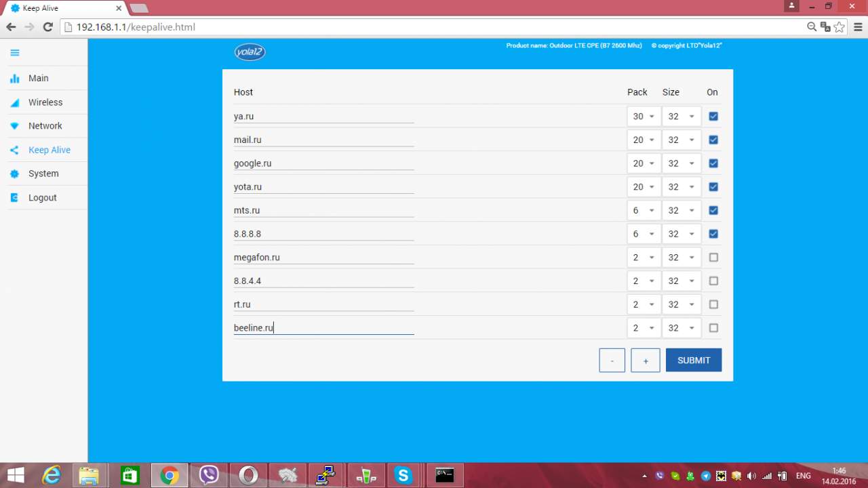Go back with the browser back arrow
The width and height of the screenshot is (868, 488).
pyautogui.click(x=11, y=27)
